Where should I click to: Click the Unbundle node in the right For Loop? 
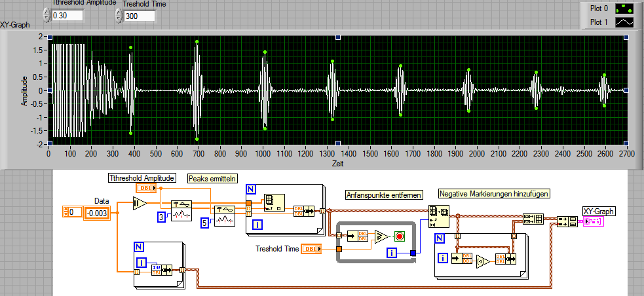[x=462, y=259]
